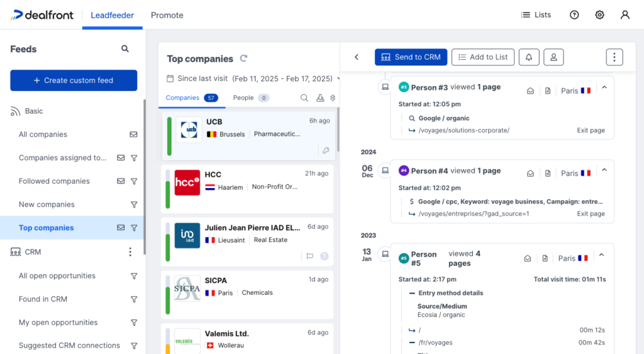Click the Companies assigned to email icon
Screen dimensions: 644x354
(121, 158)
